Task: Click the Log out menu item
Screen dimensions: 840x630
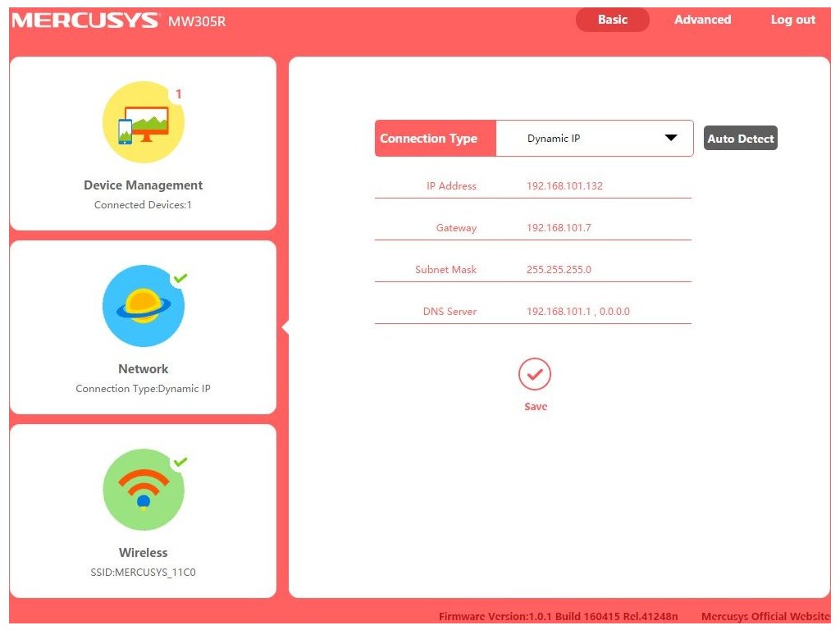Action: (x=793, y=20)
